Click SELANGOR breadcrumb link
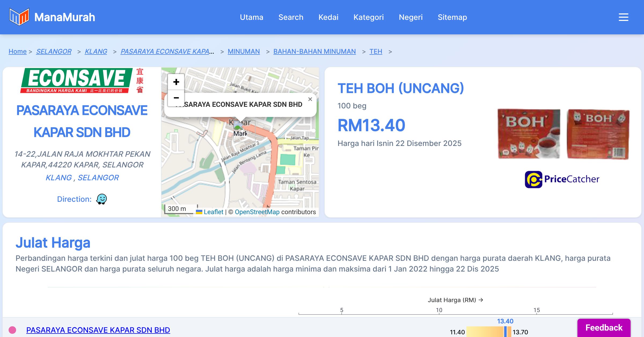644x337 pixels. pos(54,51)
